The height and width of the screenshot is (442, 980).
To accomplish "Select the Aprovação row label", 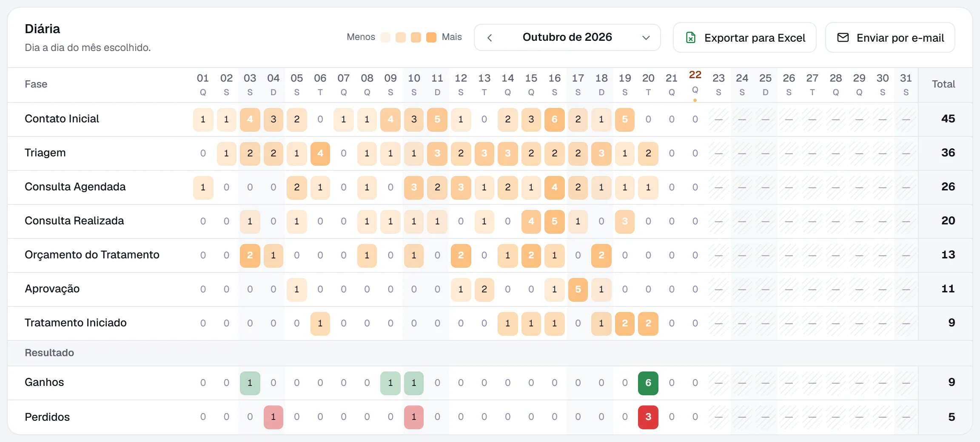I will pos(52,289).
